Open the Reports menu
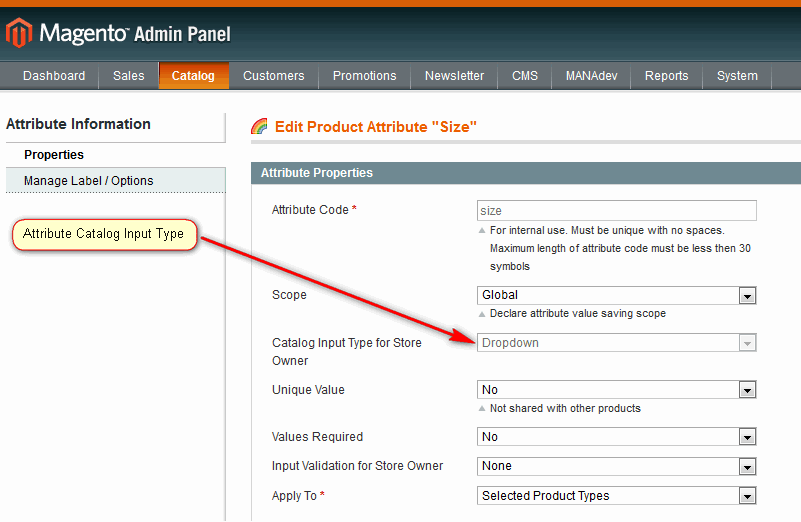The image size is (801, 522). click(667, 76)
